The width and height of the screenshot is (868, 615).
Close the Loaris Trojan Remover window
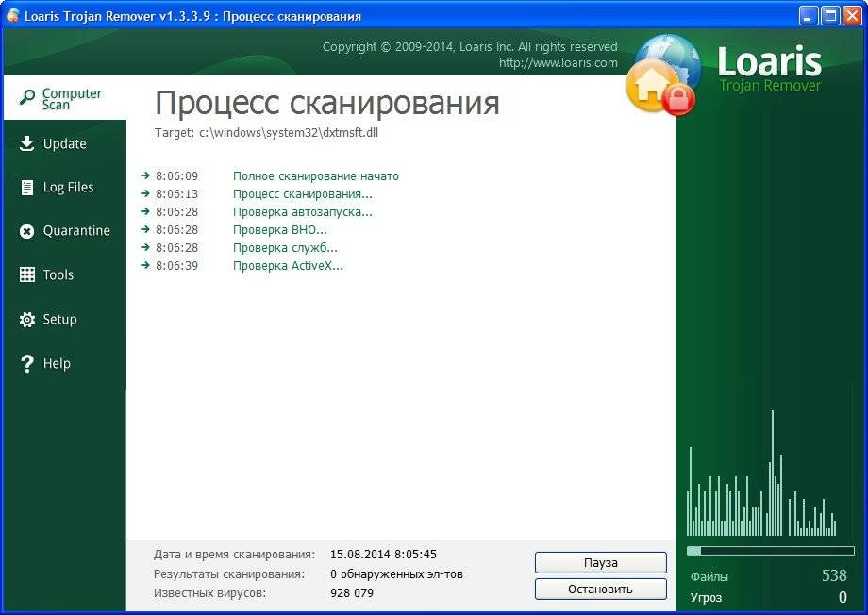(852, 15)
